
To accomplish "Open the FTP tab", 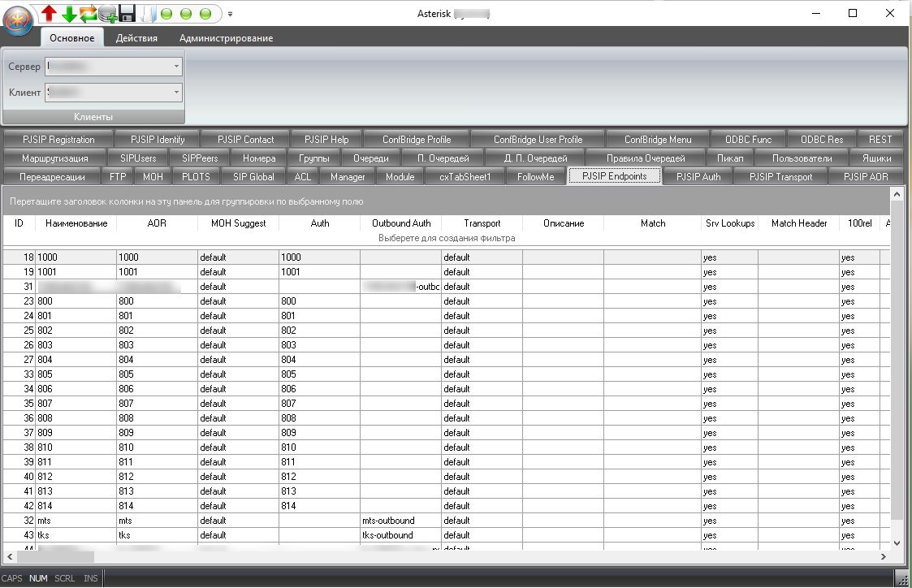I will (118, 177).
